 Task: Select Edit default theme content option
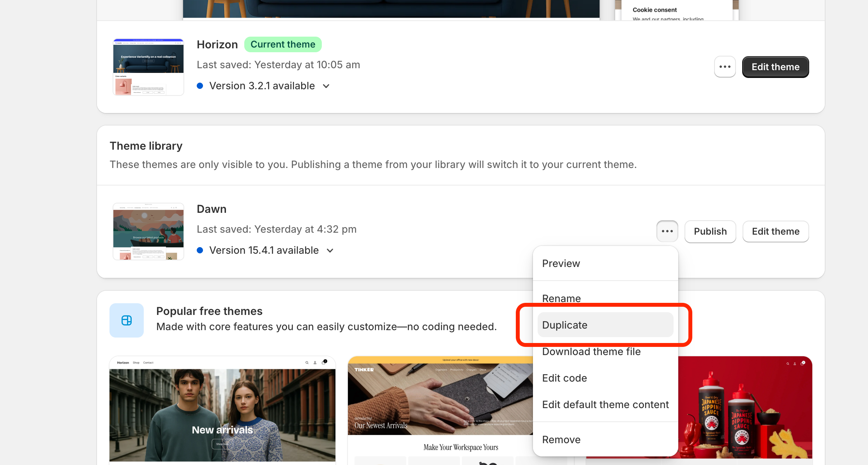point(605,405)
